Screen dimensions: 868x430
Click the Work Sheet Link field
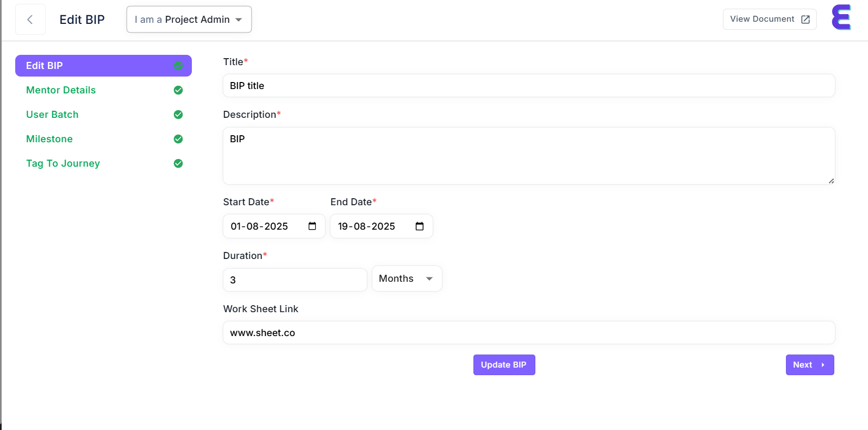528,333
